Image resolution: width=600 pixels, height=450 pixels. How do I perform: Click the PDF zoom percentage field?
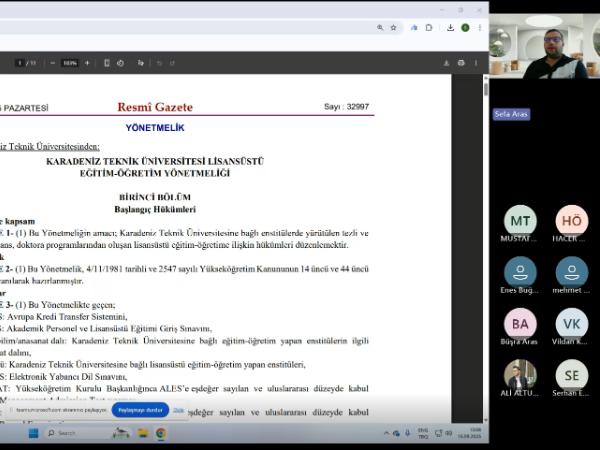click(70, 63)
